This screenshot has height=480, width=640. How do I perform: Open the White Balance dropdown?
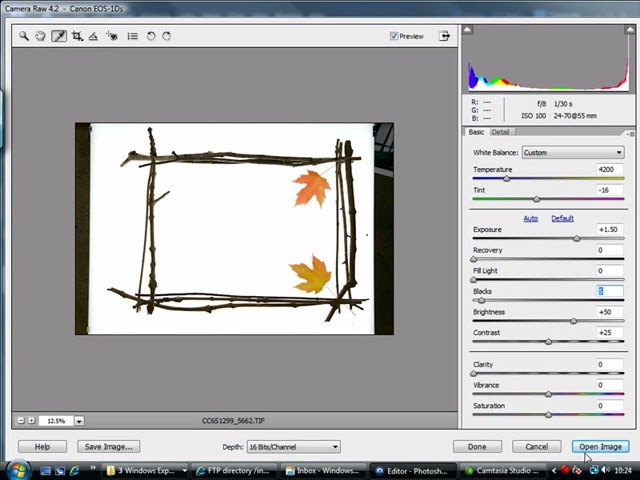573,153
